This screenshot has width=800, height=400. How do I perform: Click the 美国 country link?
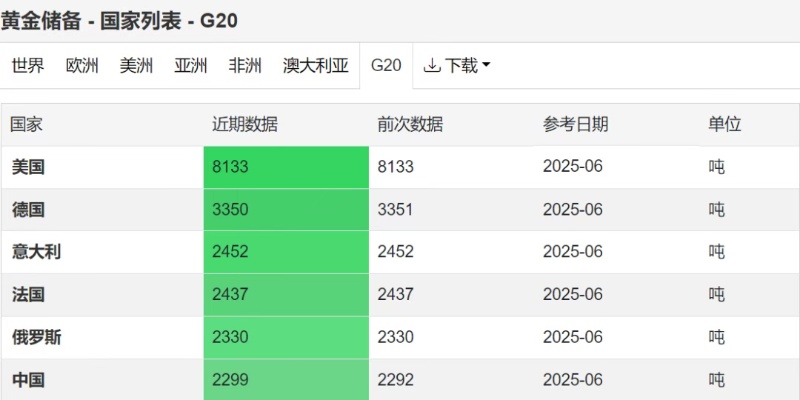tap(28, 167)
